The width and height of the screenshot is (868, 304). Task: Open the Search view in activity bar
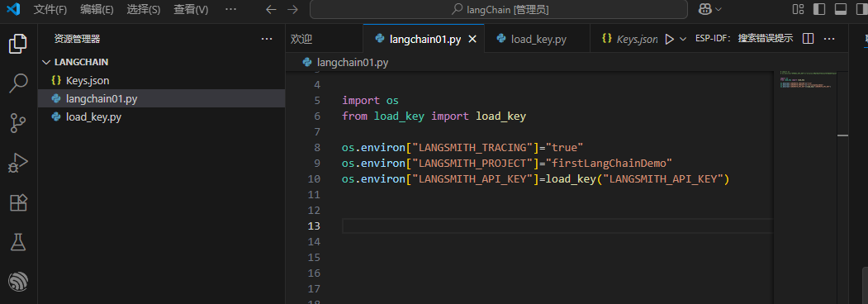coord(18,83)
